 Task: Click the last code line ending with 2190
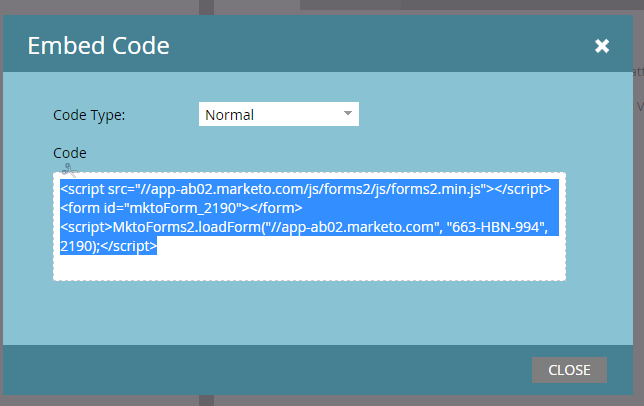107,246
